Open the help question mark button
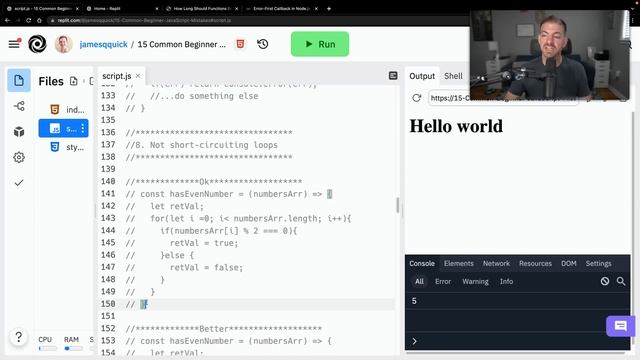Image resolution: width=640 pixels, height=360 pixels. [x=18, y=337]
